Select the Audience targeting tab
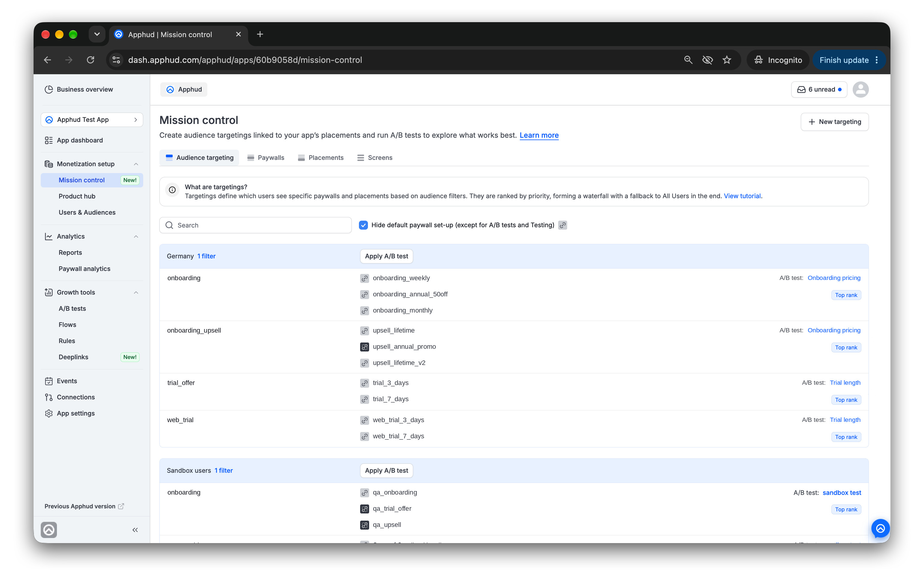 point(200,158)
